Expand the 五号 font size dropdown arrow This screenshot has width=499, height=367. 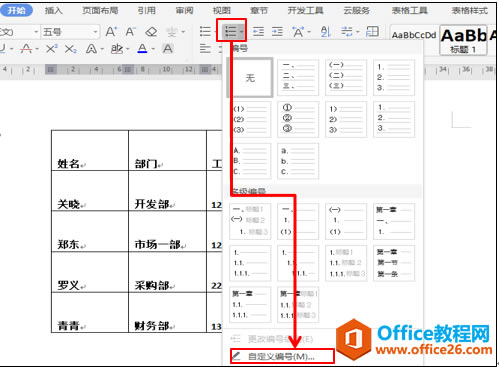click(95, 32)
